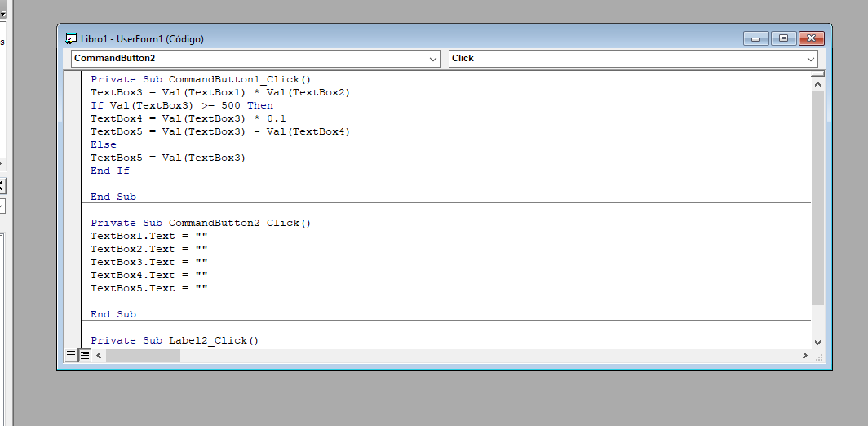This screenshot has height=426, width=868.
Task: Click line 'TextBox2.Text = ""'
Action: pos(149,249)
